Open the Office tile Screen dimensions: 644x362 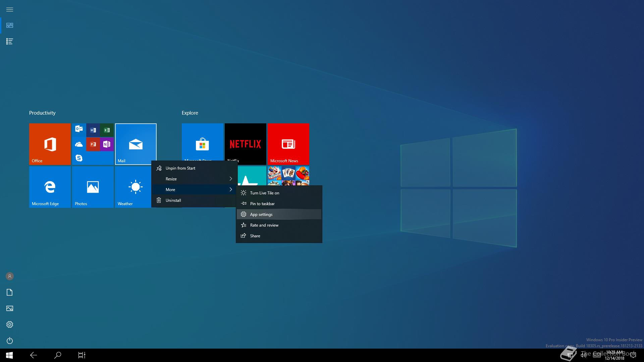50,144
